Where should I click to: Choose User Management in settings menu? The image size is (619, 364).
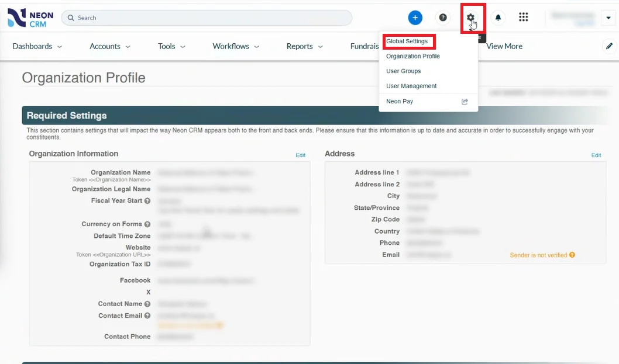coord(411,86)
